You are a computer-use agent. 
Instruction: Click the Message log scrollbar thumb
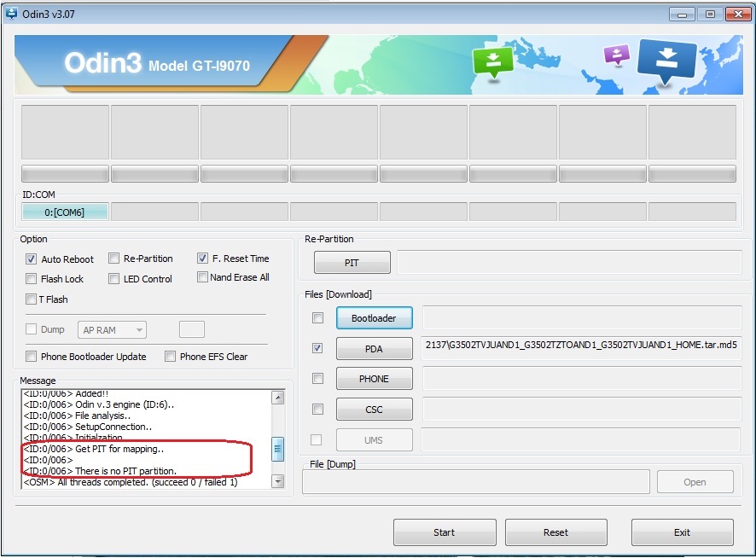point(277,449)
